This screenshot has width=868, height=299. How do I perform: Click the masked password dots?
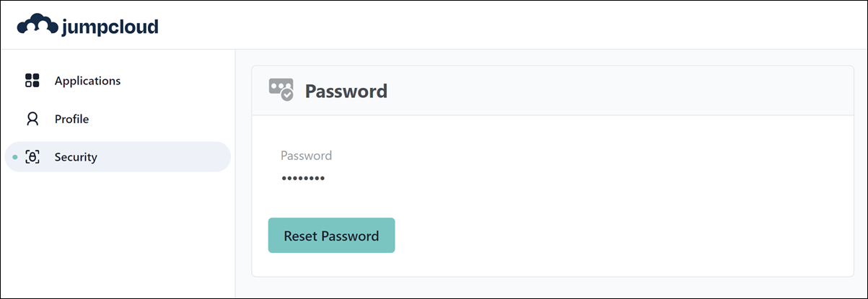(302, 178)
